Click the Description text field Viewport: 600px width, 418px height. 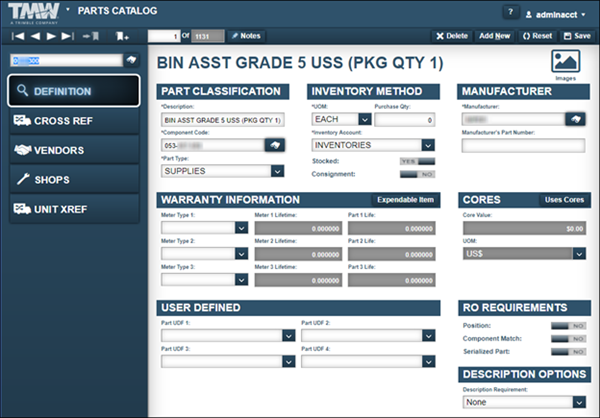[222, 120]
